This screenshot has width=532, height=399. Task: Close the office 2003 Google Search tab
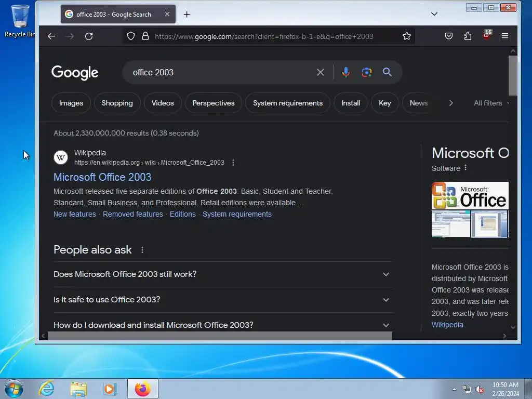(x=167, y=14)
